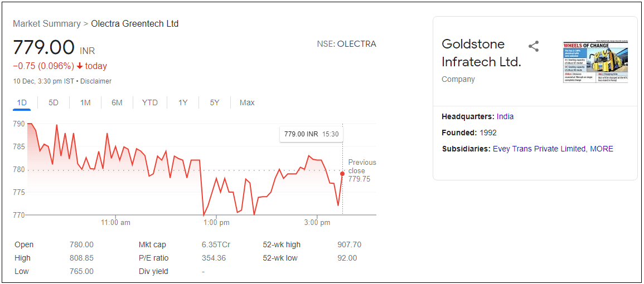The height and width of the screenshot is (284, 644).
Task: Click the NSE: OLECTRA ticker label
Action: 346,44
